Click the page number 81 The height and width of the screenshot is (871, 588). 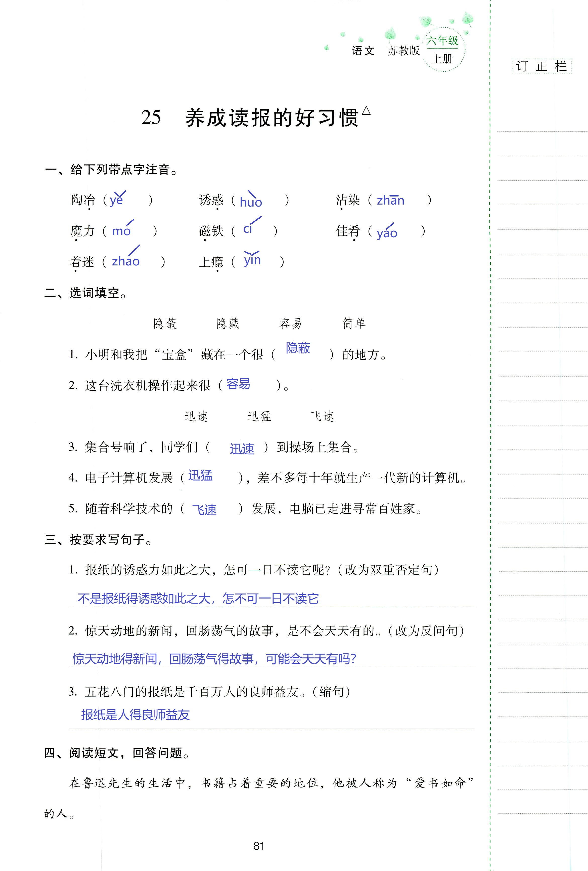pos(259,846)
